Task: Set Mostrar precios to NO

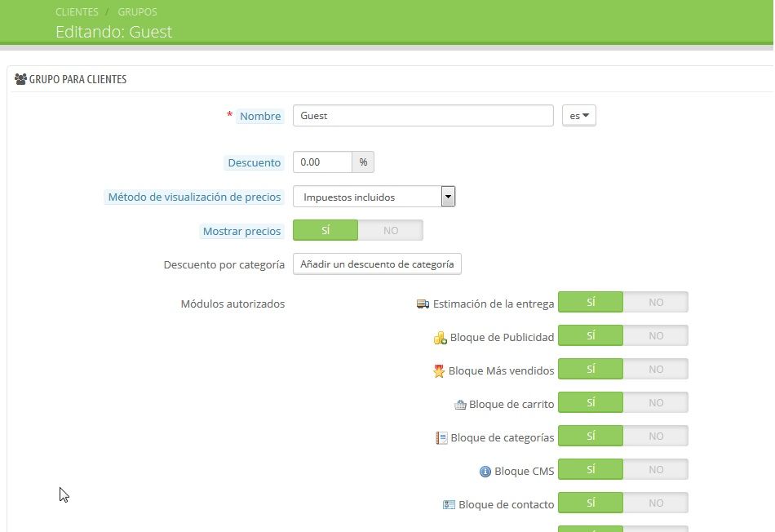Action: (x=391, y=230)
